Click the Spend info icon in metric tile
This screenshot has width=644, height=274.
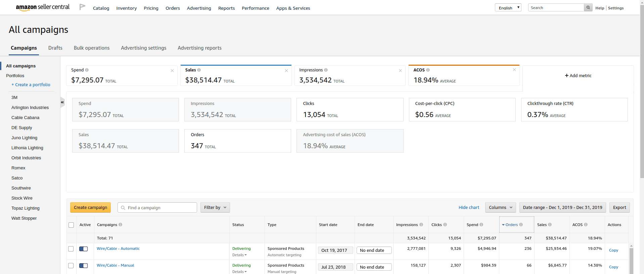pos(87,70)
